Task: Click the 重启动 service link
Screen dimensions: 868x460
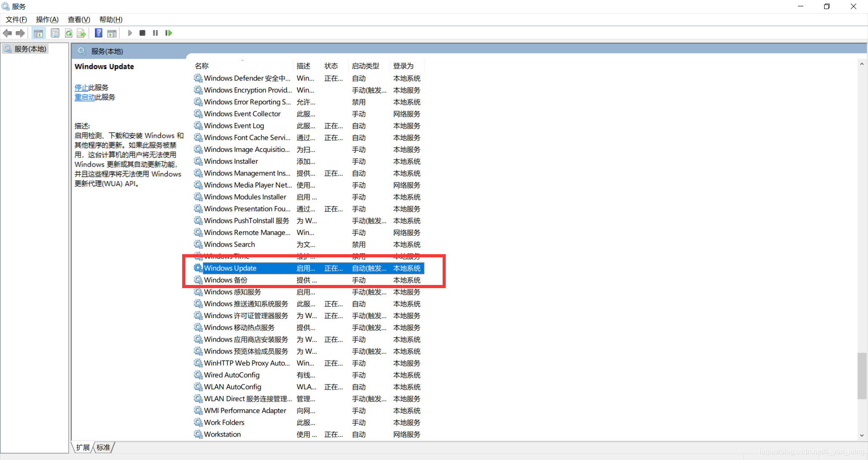Action: click(85, 97)
